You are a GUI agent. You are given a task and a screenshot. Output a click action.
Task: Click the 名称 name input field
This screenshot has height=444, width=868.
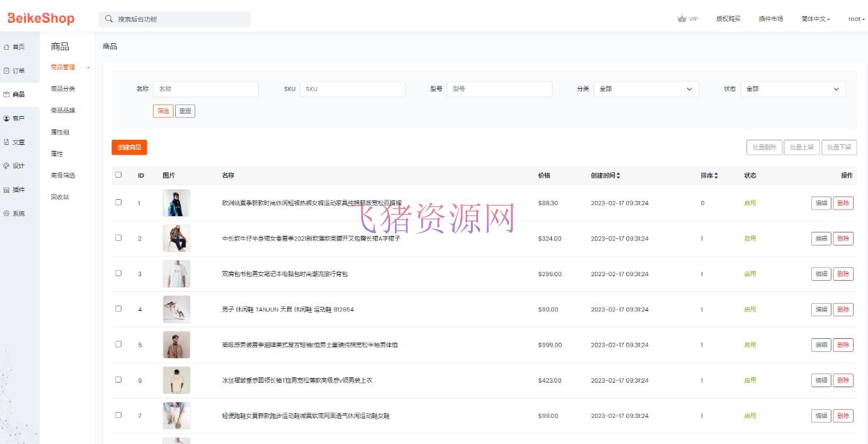(x=206, y=89)
